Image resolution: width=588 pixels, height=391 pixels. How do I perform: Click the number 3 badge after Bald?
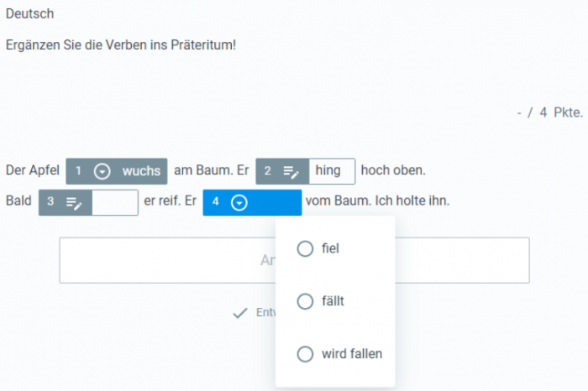pos(50,202)
